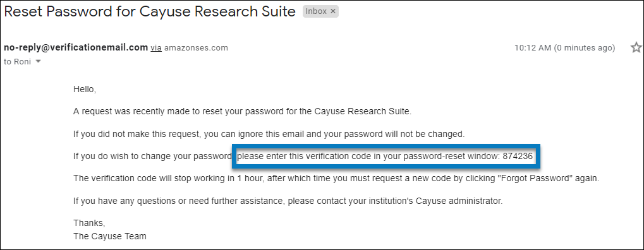Click the 'to Roni' recipient text
The image size is (644, 250).
[17, 62]
